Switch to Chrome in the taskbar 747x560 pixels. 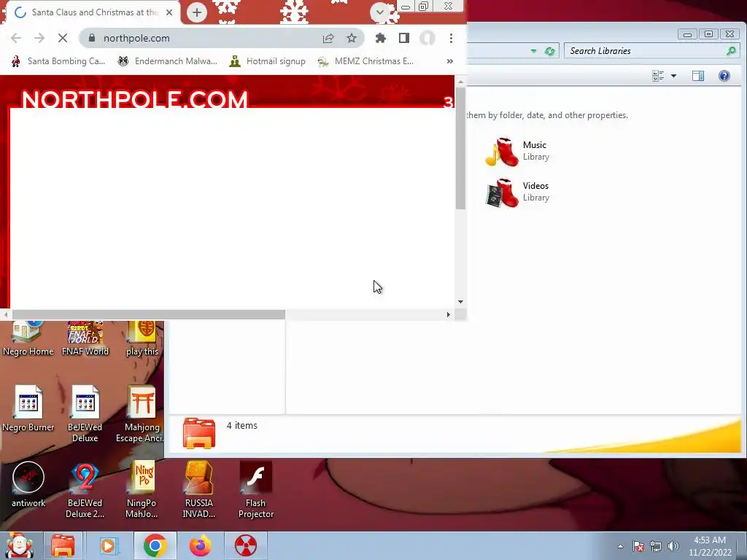155,545
